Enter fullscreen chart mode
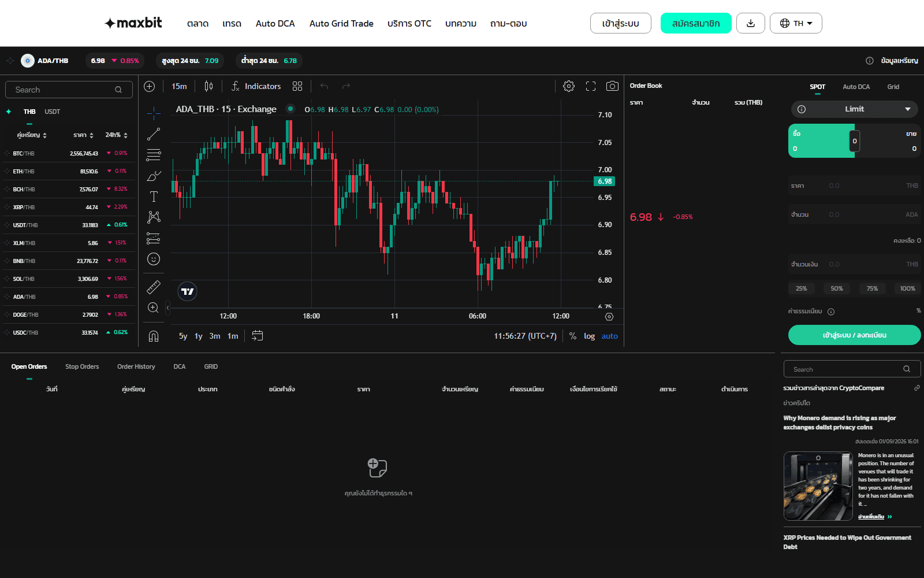 pyautogui.click(x=591, y=86)
